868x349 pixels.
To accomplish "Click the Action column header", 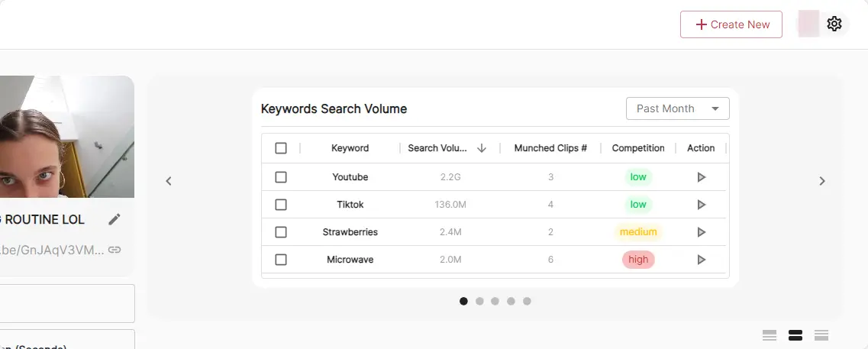I will pyautogui.click(x=701, y=148).
